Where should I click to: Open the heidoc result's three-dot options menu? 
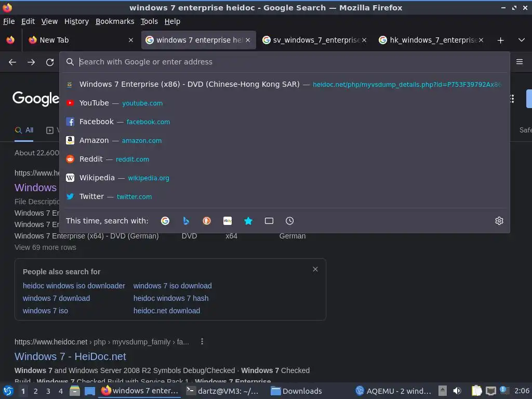coord(202,342)
